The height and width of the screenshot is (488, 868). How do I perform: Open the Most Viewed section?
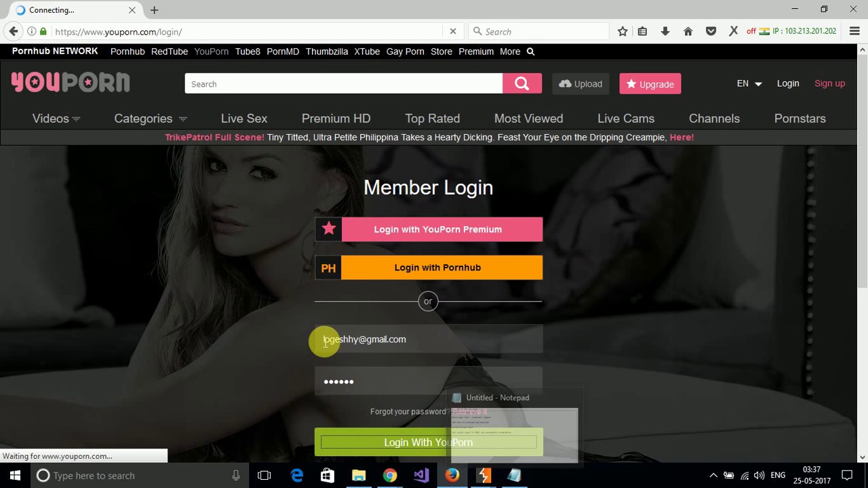click(x=529, y=118)
